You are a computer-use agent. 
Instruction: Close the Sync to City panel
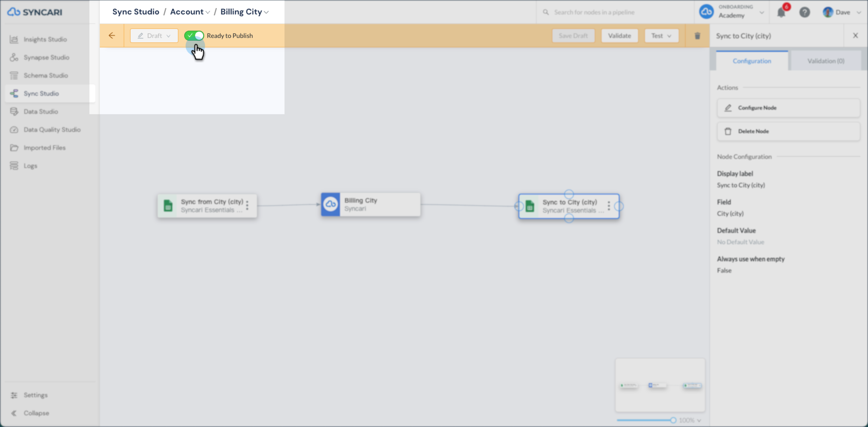[855, 35]
